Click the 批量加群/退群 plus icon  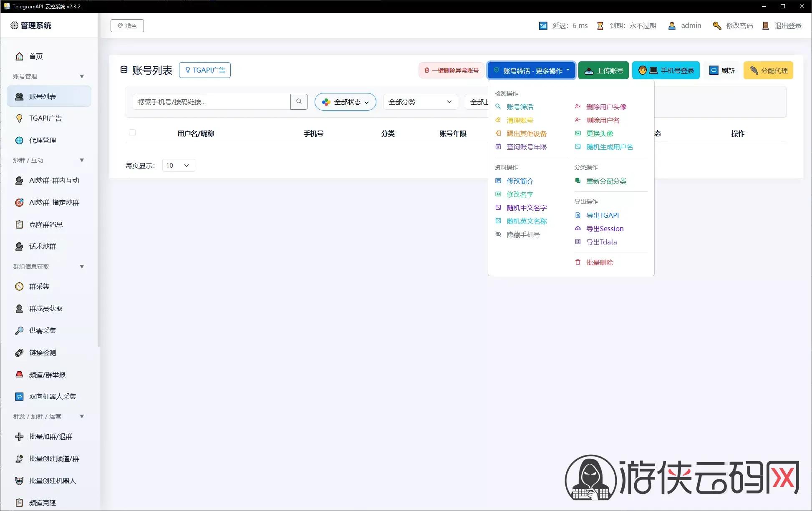pyautogui.click(x=19, y=436)
